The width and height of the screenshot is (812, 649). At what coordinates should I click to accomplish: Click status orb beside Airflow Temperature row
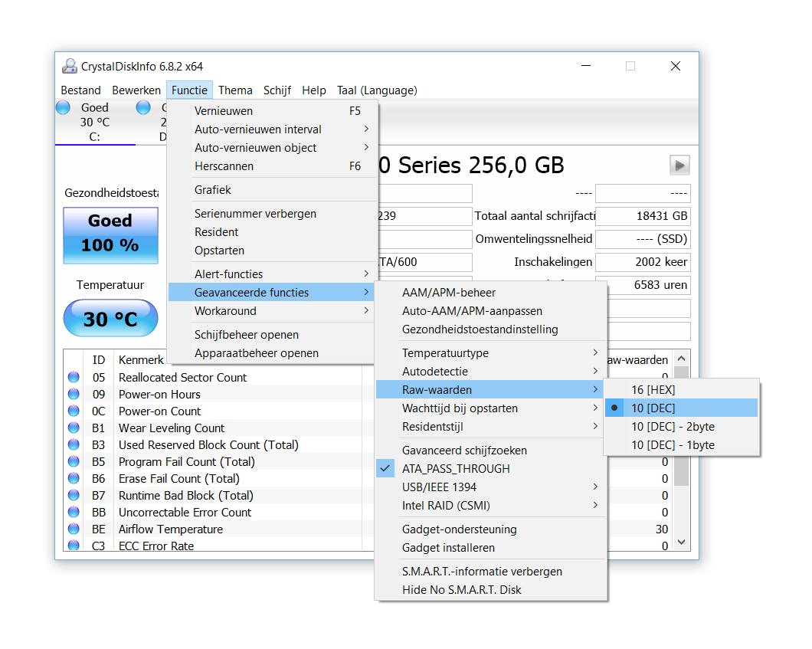74,529
